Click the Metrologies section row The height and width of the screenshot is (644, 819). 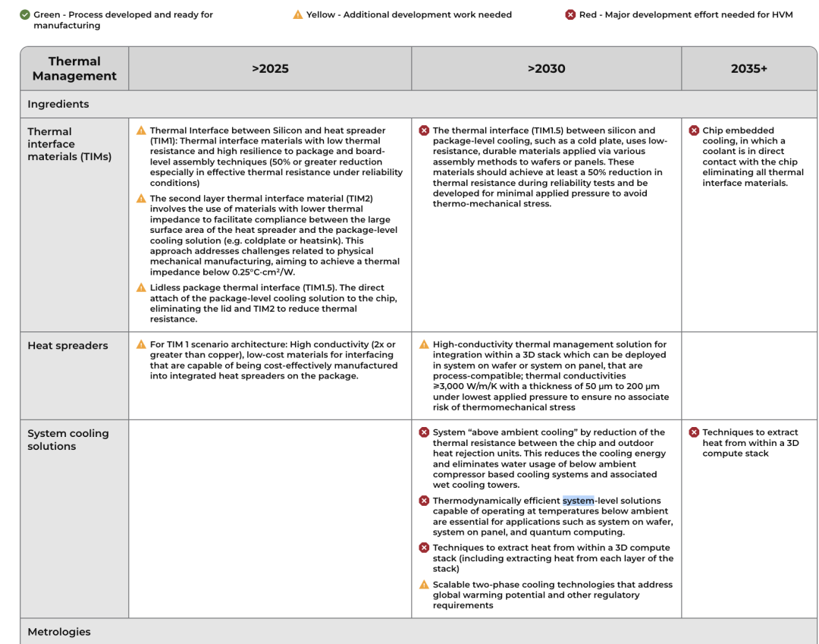coord(59,632)
